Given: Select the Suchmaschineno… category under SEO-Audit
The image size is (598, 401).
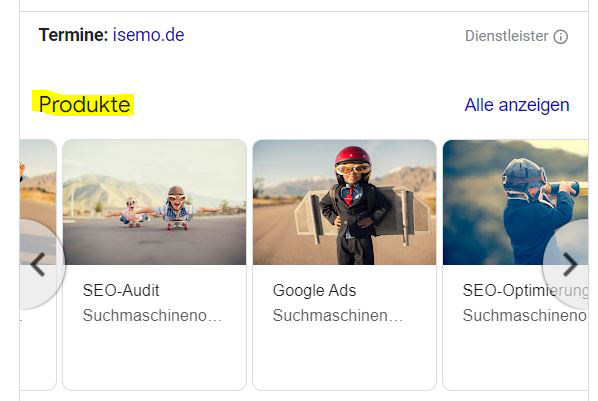Looking at the screenshot, I should (x=152, y=316).
